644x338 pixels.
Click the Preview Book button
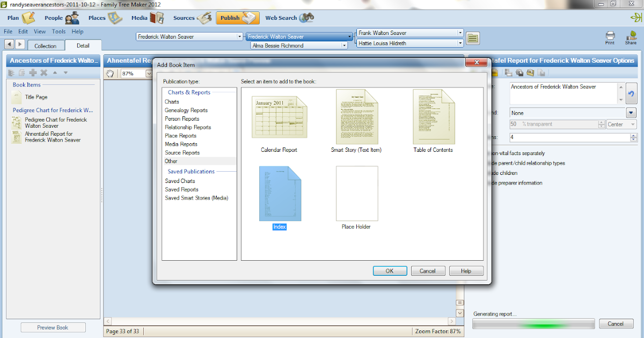[x=53, y=327]
